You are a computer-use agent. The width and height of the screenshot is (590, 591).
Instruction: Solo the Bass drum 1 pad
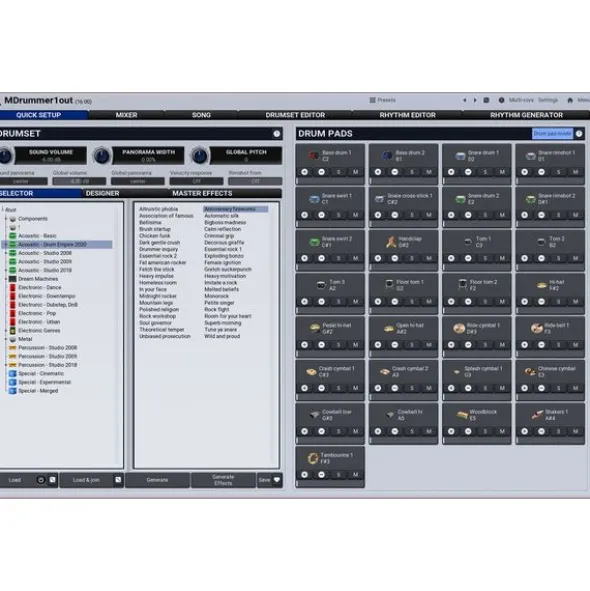339,172
